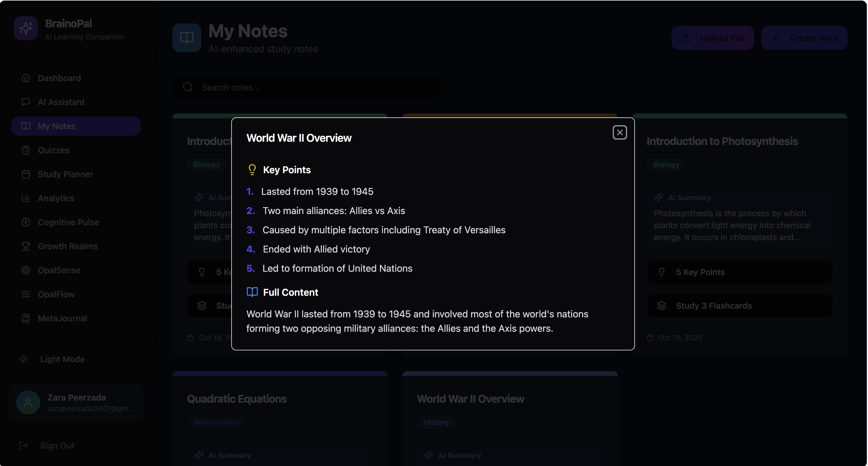Viewport: 868px width, 466px height.
Task: Click the Search notes input field
Action: tap(317, 87)
